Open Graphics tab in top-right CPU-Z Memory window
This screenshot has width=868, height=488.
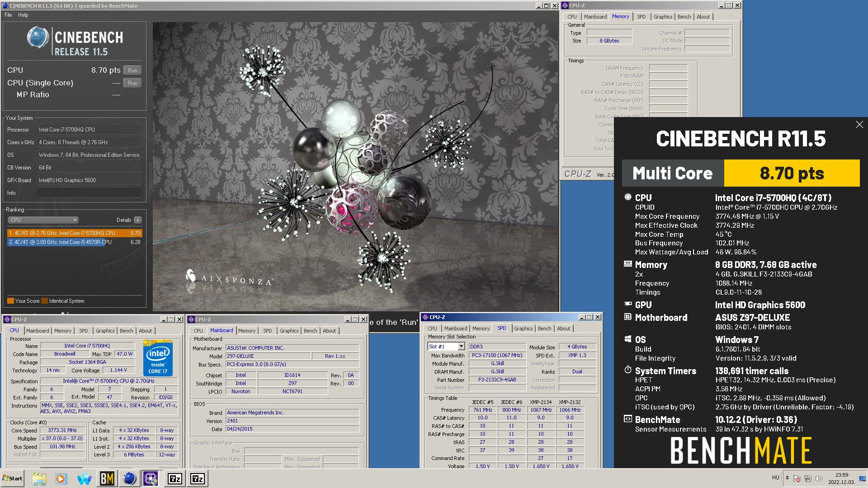pyautogui.click(x=663, y=17)
